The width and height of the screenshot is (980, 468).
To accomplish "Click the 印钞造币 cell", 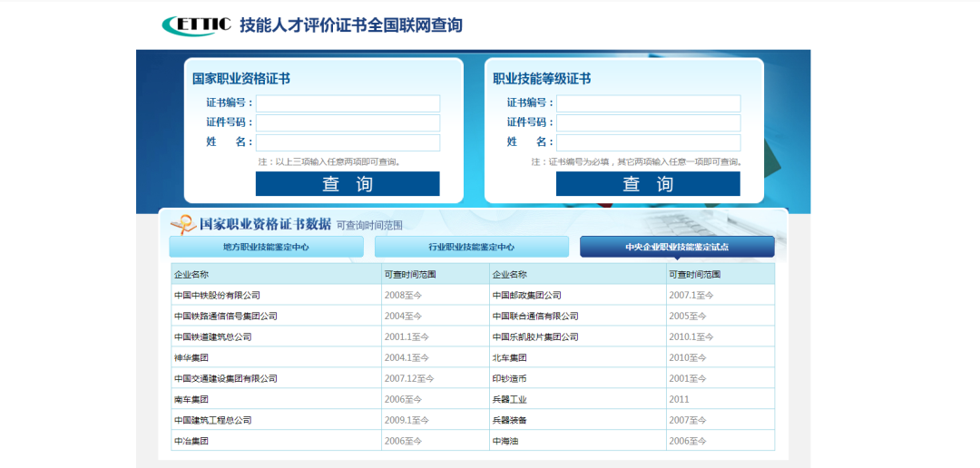I will [578, 378].
